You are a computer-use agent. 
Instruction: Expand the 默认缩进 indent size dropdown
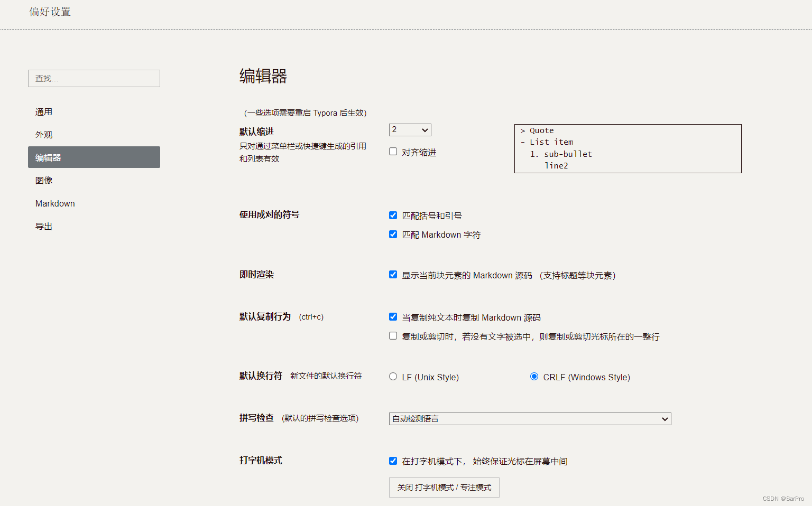coord(410,130)
